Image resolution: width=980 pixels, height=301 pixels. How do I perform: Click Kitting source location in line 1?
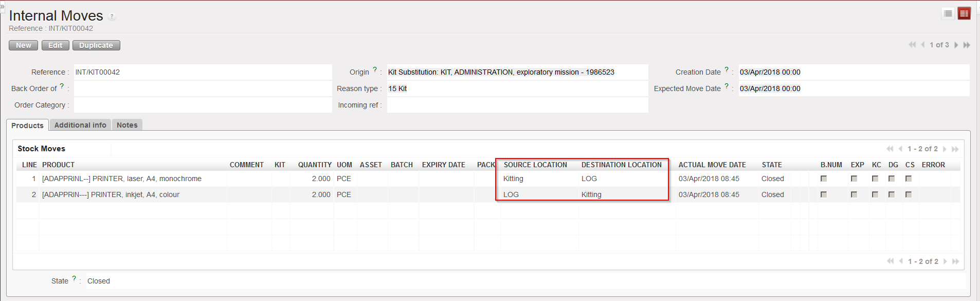coord(513,179)
